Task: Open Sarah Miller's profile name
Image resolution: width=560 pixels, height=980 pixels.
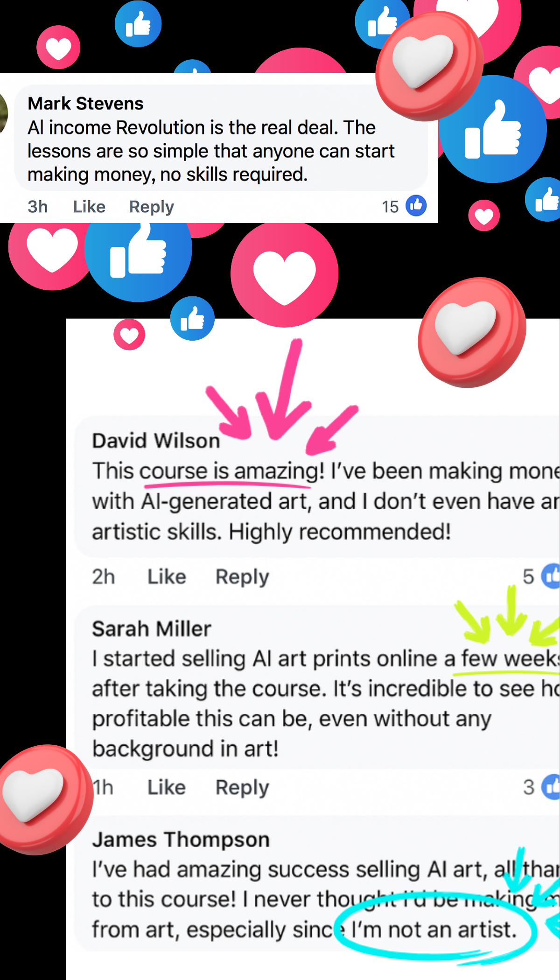Action: (152, 629)
